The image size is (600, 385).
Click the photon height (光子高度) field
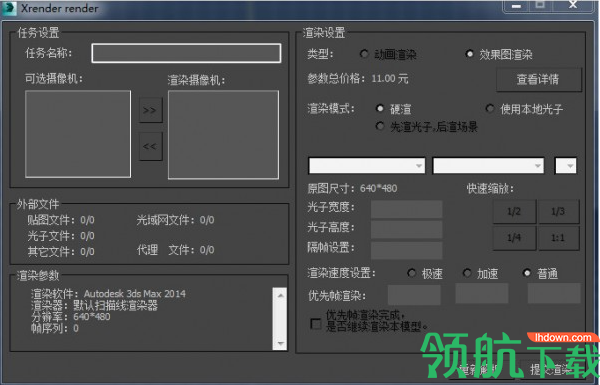point(406,229)
